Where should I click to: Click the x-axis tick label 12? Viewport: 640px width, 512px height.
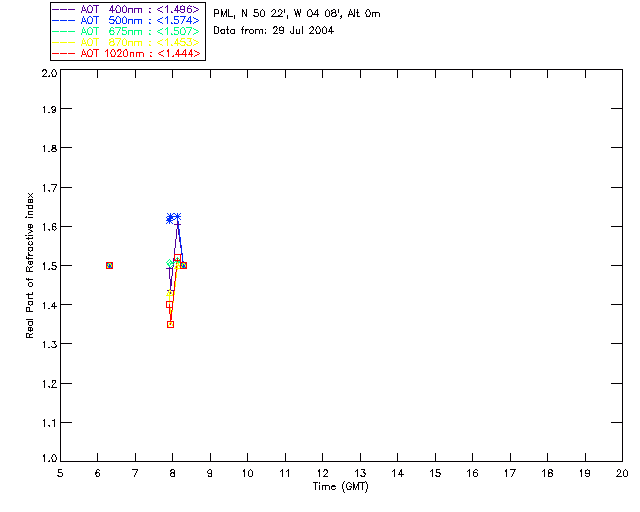(x=322, y=473)
